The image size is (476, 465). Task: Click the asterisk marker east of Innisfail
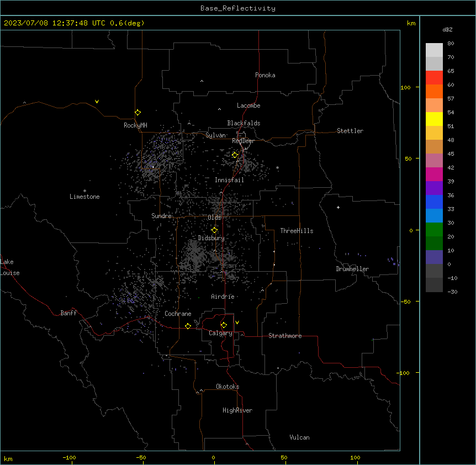[x=277, y=167]
